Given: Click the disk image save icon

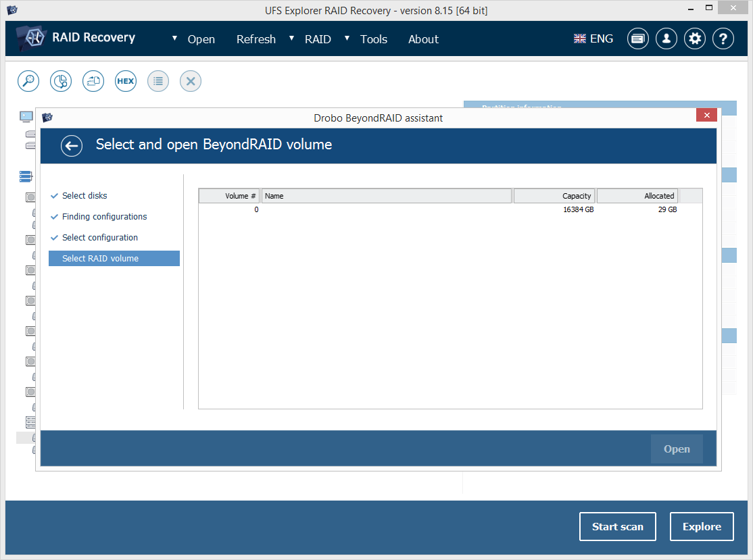Looking at the screenshot, I should pyautogui.click(x=93, y=81).
